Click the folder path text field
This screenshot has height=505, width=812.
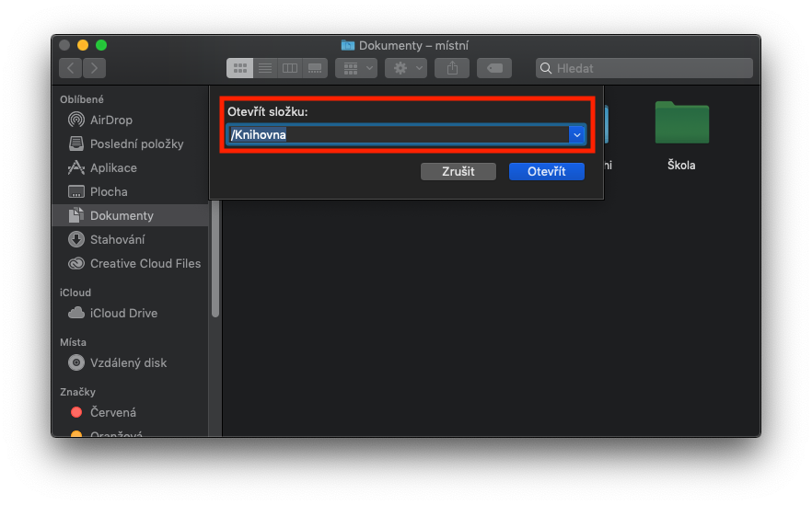[398, 135]
